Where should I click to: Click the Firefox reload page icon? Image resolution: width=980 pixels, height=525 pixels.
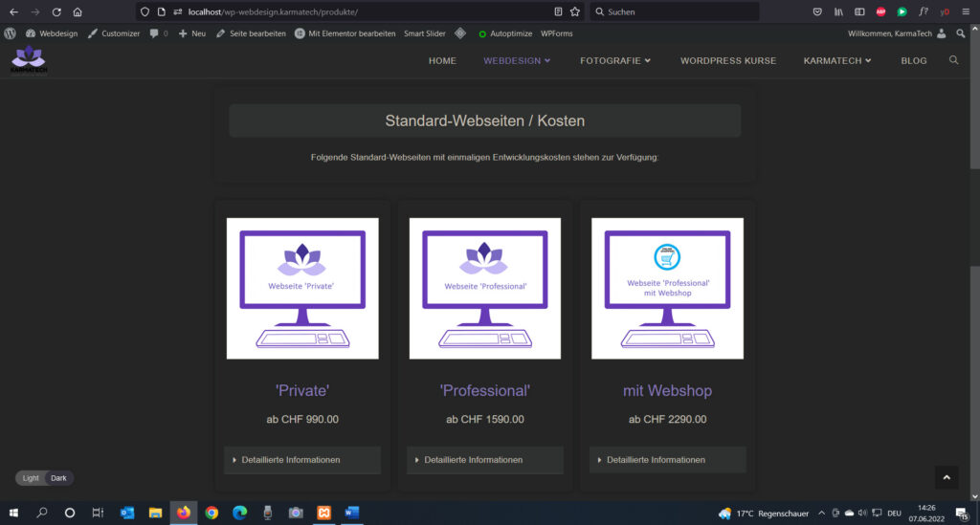pyautogui.click(x=56, y=11)
